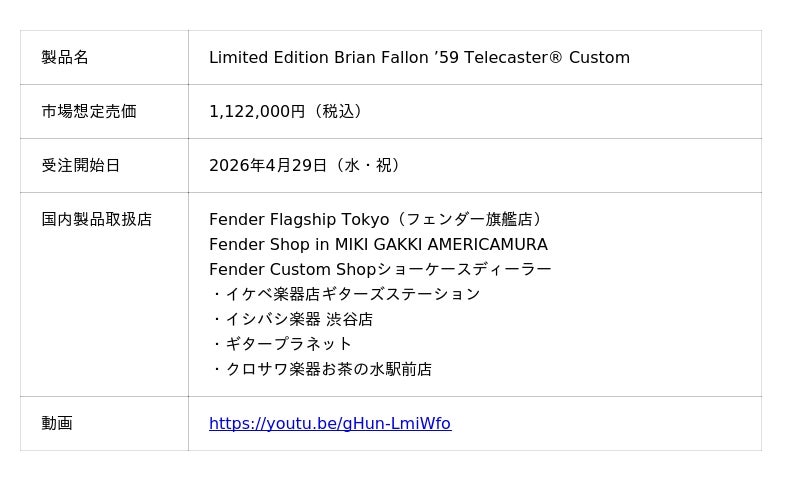Click the 動画 row label
Image resolution: width=800 pixels, height=481 pixels.
point(57,424)
